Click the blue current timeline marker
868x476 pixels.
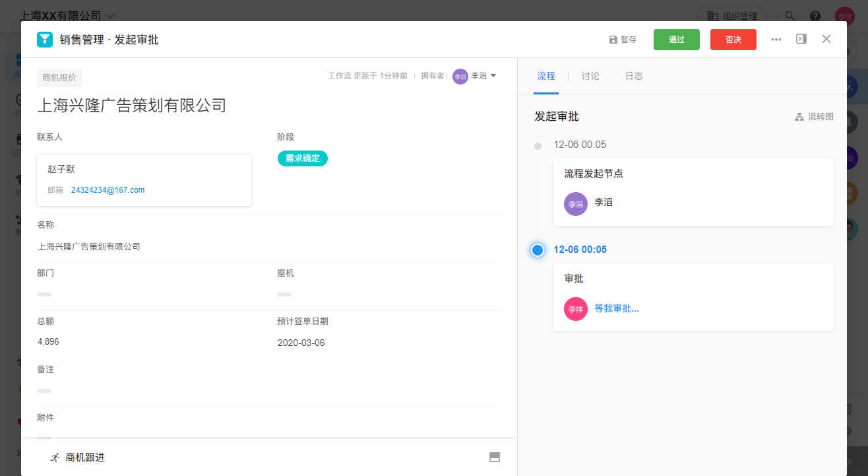coord(538,250)
